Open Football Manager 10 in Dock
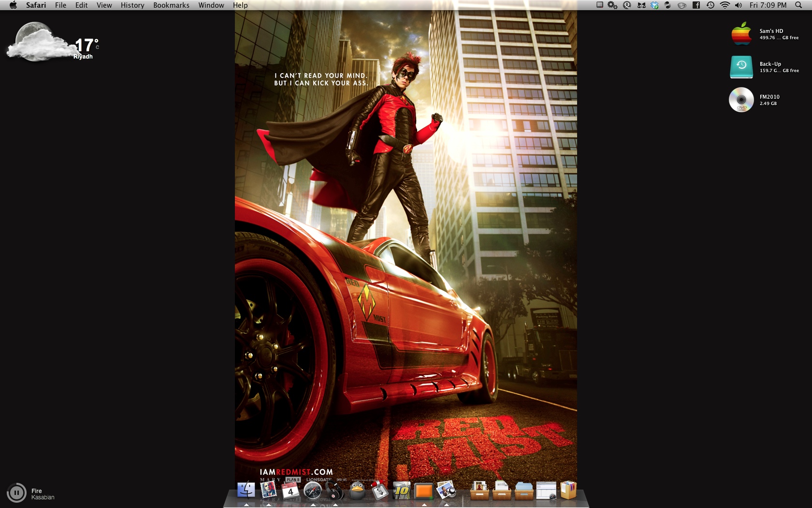 tap(402, 491)
